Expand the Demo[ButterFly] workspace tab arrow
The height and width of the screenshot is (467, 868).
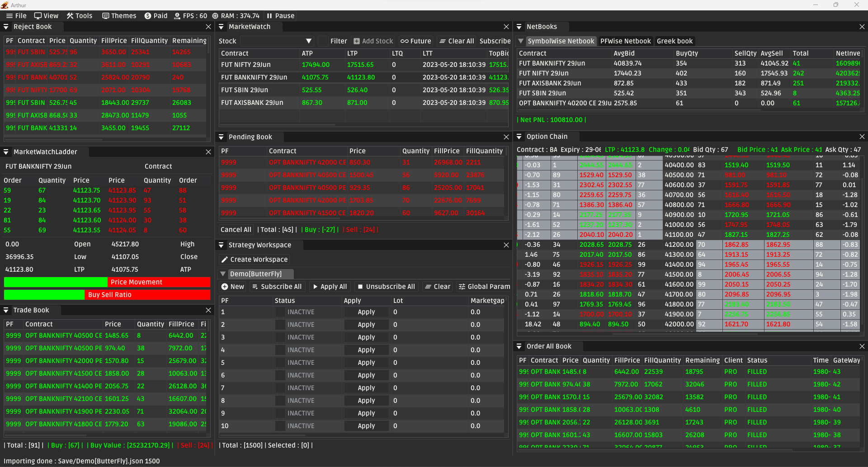point(223,274)
